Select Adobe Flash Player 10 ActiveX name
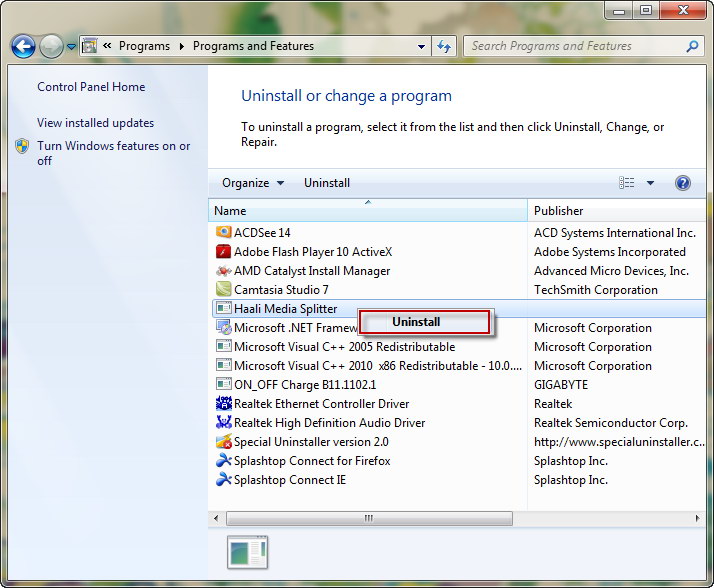 pos(313,252)
